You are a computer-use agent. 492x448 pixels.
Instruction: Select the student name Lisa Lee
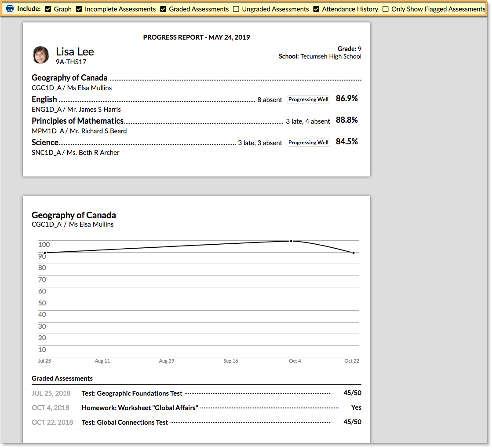[x=75, y=51]
